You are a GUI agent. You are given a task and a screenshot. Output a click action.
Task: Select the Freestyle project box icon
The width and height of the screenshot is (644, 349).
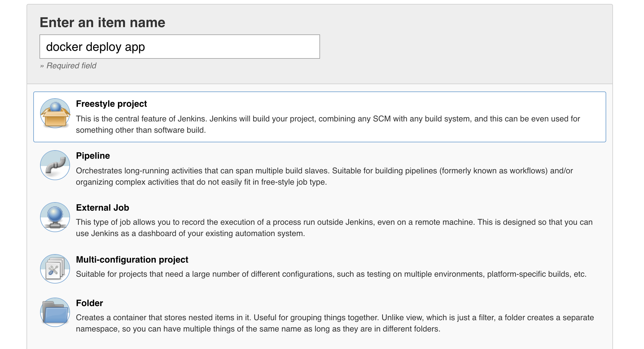(x=55, y=113)
